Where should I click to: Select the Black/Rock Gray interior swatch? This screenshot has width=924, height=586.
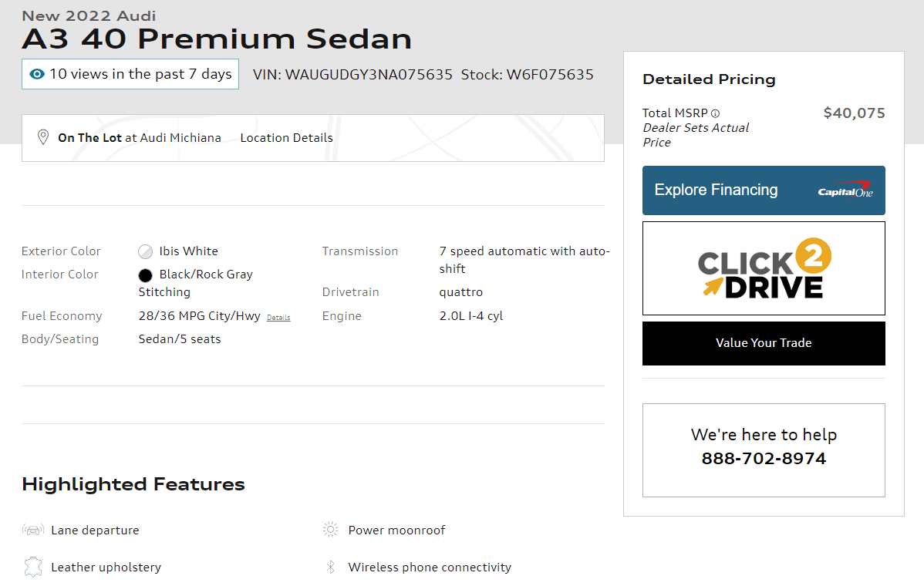(x=146, y=275)
